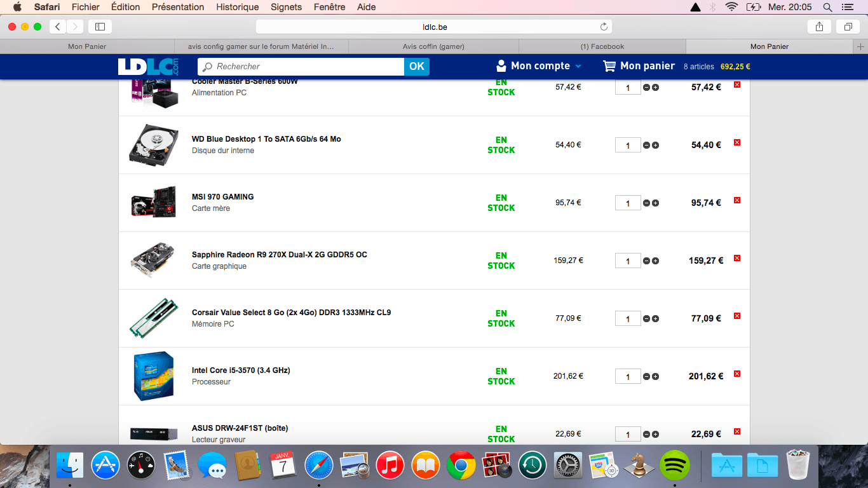Viewport: 868px width, 488px height.
Task: Open Spotlight search in the menu bar
Action: point(827,7)
